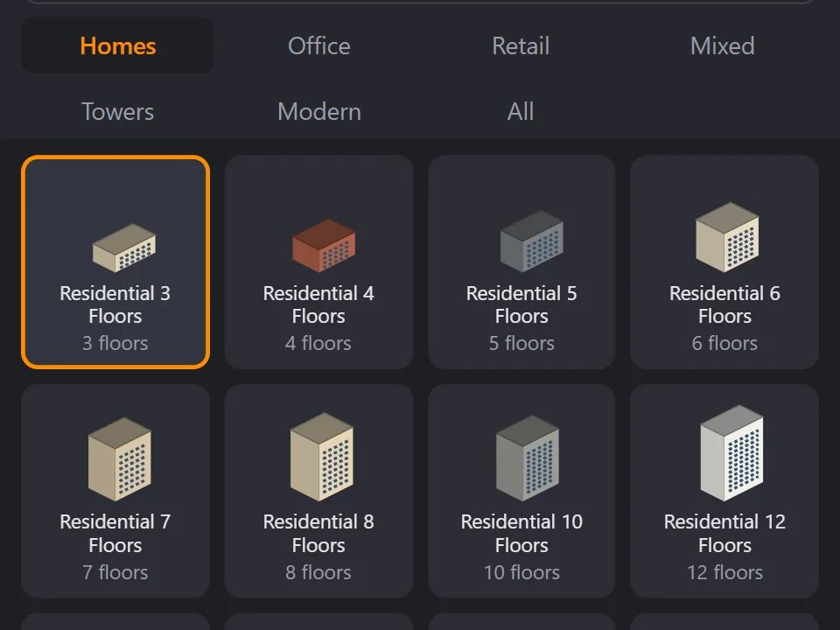Select the Residential 6 Floors building icon
Screen dimensions: 840x630
coord(727,237)
